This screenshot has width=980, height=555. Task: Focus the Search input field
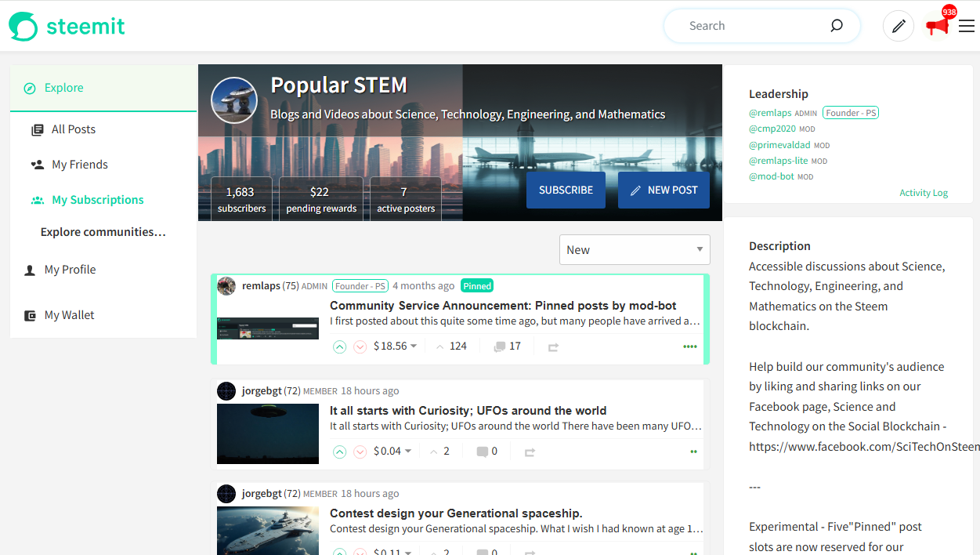point(752,26)
